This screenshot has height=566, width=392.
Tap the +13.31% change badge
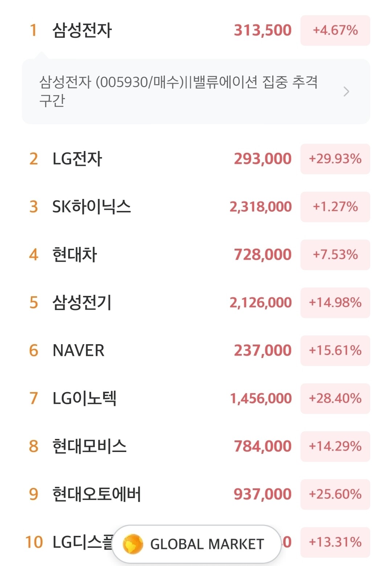[335, 542]
